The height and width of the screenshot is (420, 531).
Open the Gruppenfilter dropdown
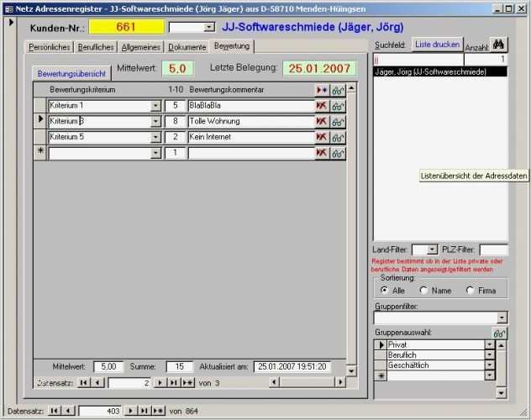(x=502, y=318)
